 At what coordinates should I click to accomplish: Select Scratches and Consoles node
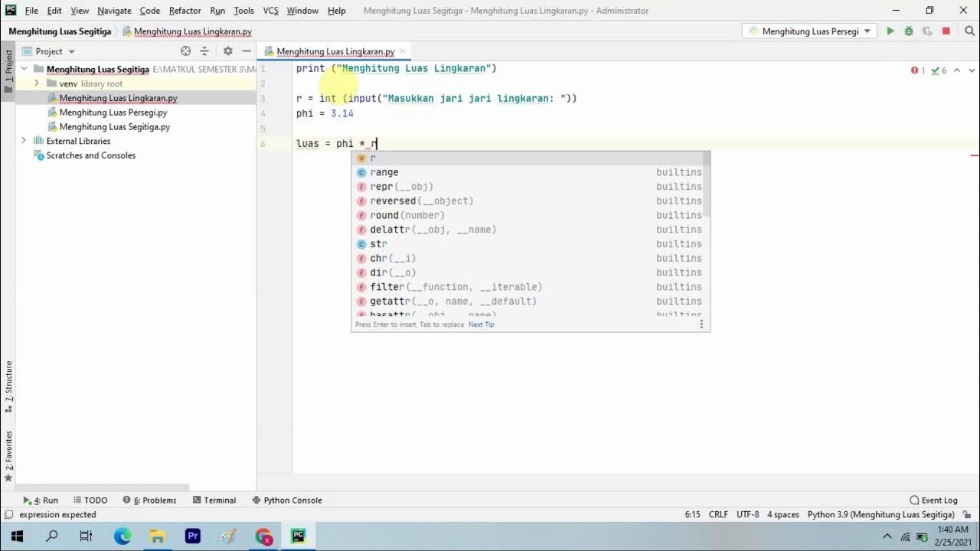coord(90,155)
